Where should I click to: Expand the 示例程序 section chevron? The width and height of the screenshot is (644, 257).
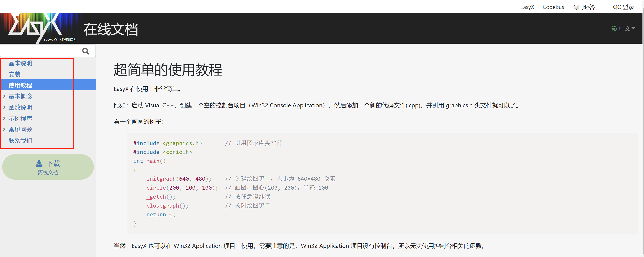(x=4, y=118)
